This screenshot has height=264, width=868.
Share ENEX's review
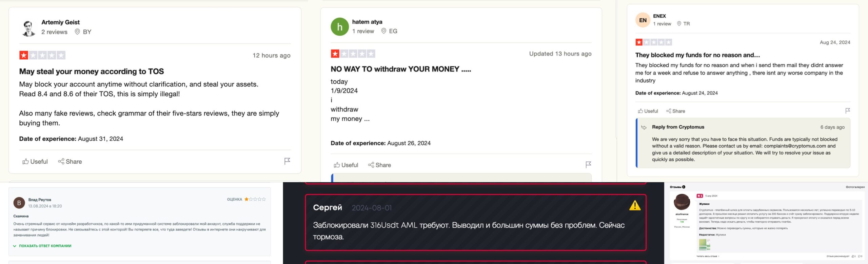[x=675, y=111]
